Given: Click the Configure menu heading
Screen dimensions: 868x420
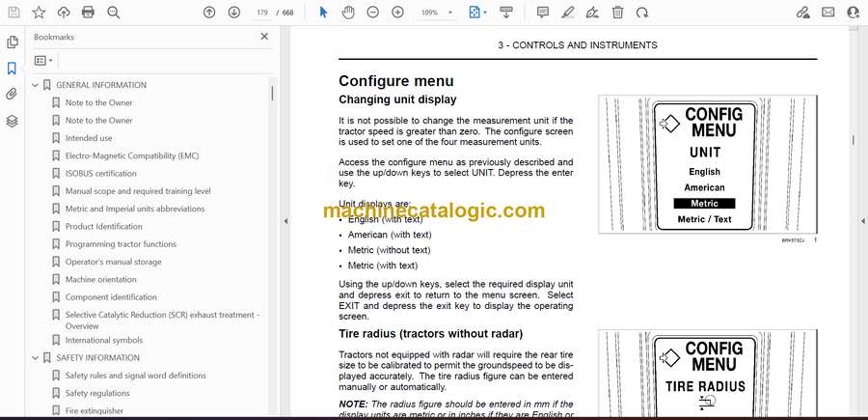Looking at the screenshot, I should [x=396, y=81].
